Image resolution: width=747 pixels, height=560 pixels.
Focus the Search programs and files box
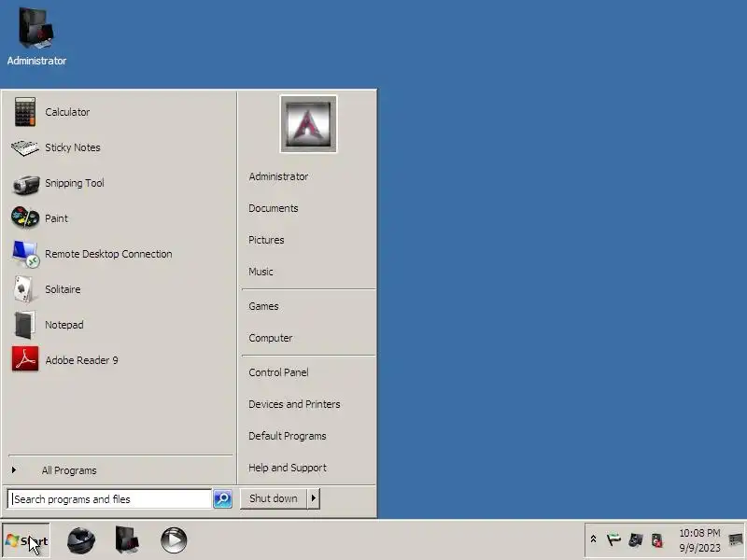coord(109,499)
